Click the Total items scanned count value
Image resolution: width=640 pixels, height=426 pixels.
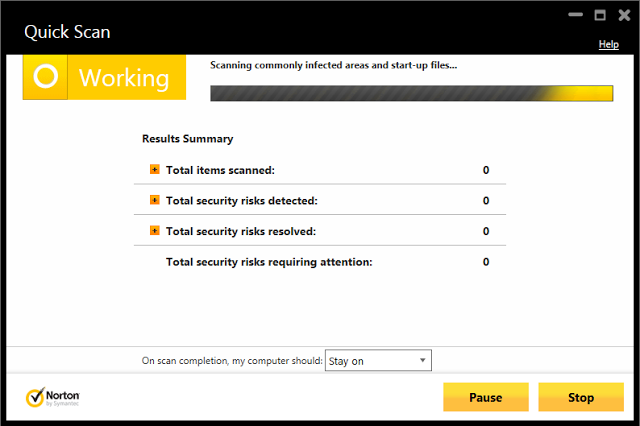tap(486, 170)
